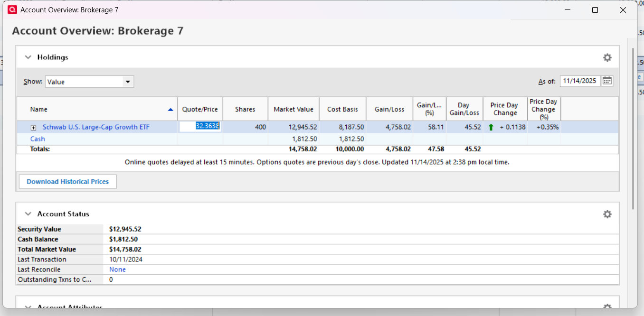Sort by the Cost Basis column header
This screenshot has width=644, height=316.
click(x=342, y=110)
